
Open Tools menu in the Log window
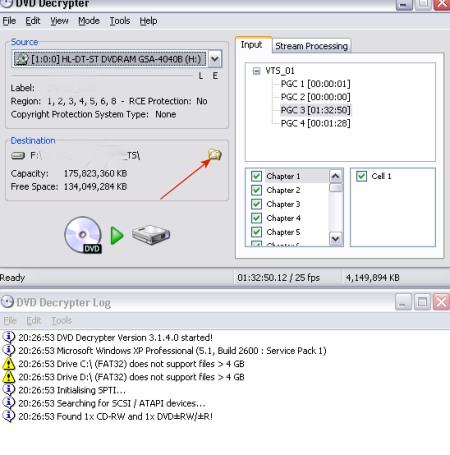[x=61, y=321]
